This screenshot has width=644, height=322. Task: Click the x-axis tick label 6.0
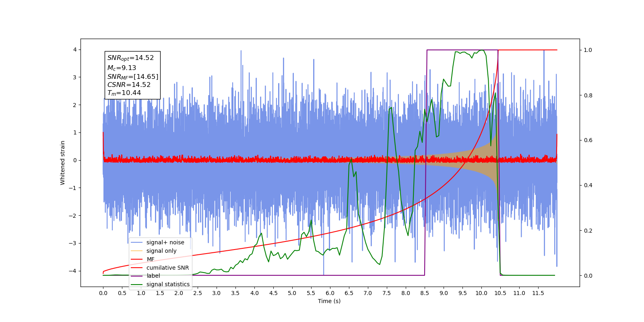330,293
